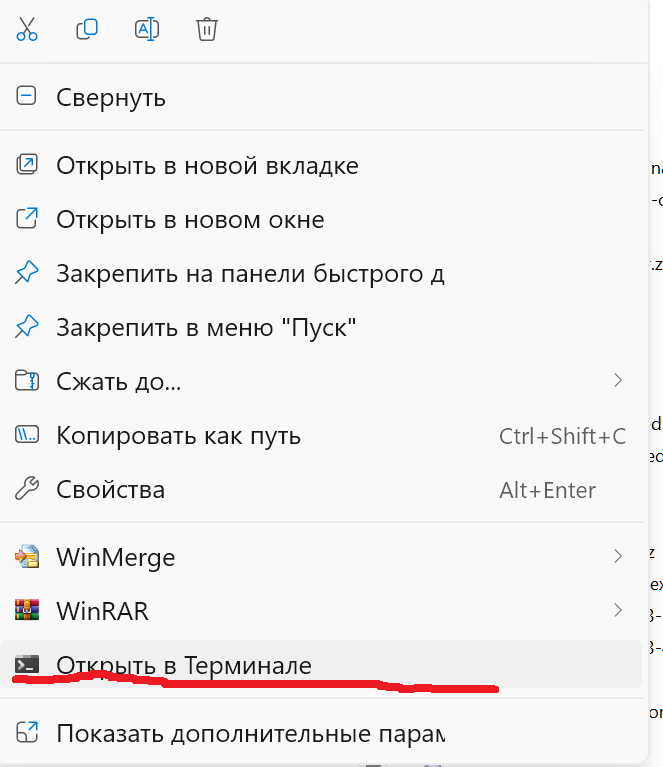Click the WinRAR books icon
Viewport: 663px width, 767px height.
coord(27,610)
